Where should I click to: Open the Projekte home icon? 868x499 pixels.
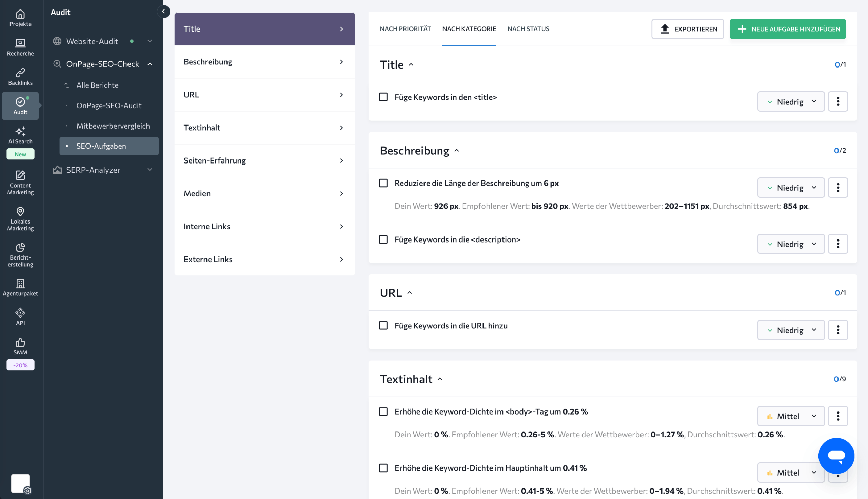click(x=20, y=14)
